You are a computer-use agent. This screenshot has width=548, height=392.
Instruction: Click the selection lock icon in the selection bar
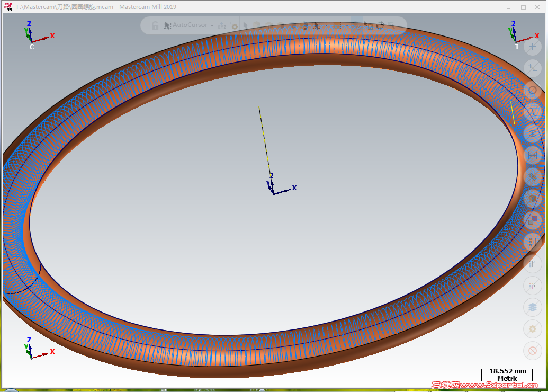pyautogui.click(x=155, y=25)
